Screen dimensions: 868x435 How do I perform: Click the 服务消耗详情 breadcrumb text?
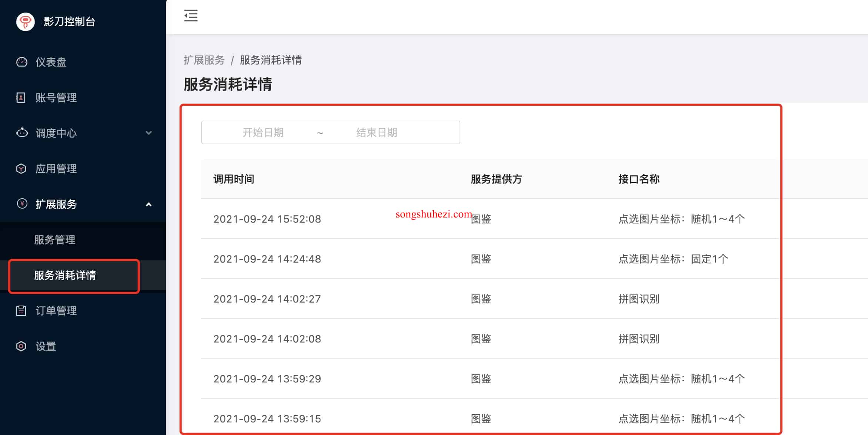[271, 60]
